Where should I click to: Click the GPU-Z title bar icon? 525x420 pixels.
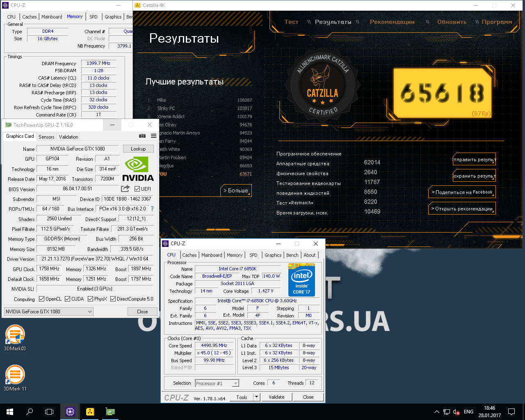click(x=8, y=125)
